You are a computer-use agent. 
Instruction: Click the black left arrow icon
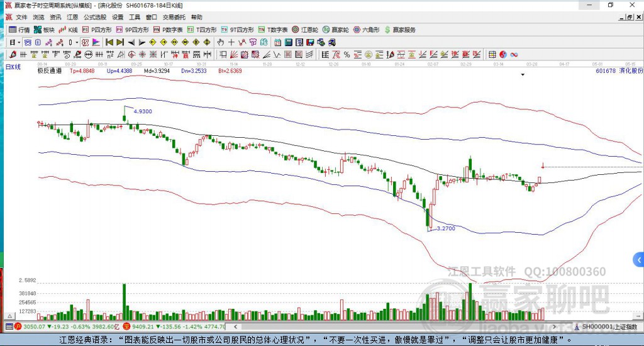click(131, 42)
